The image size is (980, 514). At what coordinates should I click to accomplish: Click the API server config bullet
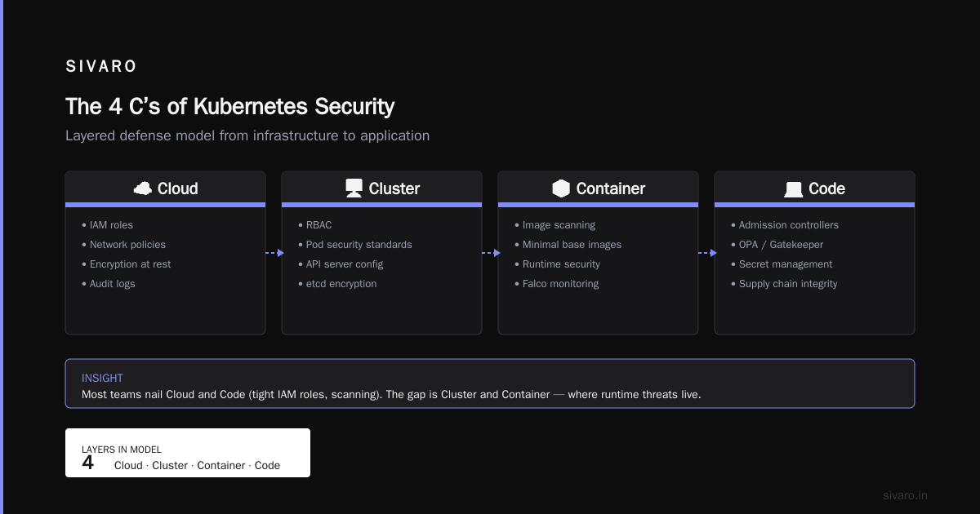pyautogui.click(x=340, y=264)
